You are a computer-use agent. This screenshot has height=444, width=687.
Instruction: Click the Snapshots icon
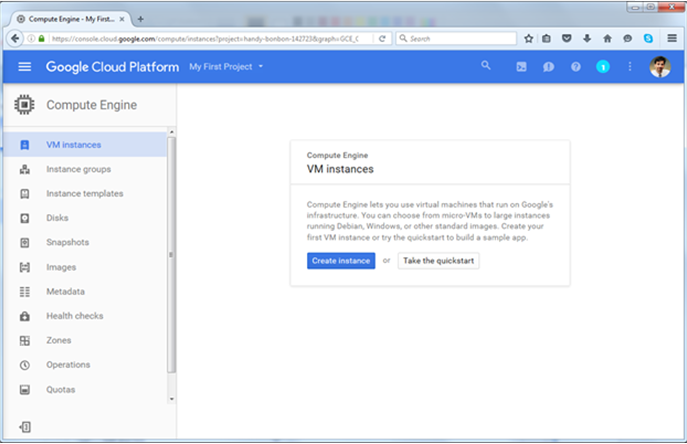(x=25, y=242)
